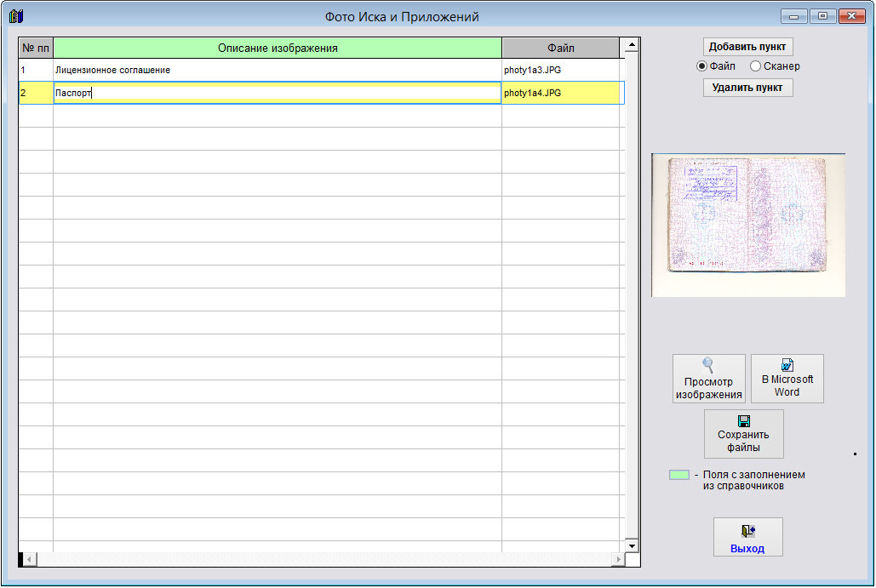Select the Сканер radio button
Image resolution: width=876 pixels, height=588 pixels.
tap(755, 66)
